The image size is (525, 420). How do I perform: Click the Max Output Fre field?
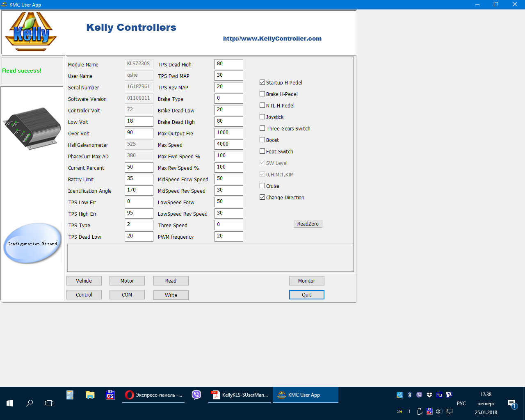(x=229, y=133)
